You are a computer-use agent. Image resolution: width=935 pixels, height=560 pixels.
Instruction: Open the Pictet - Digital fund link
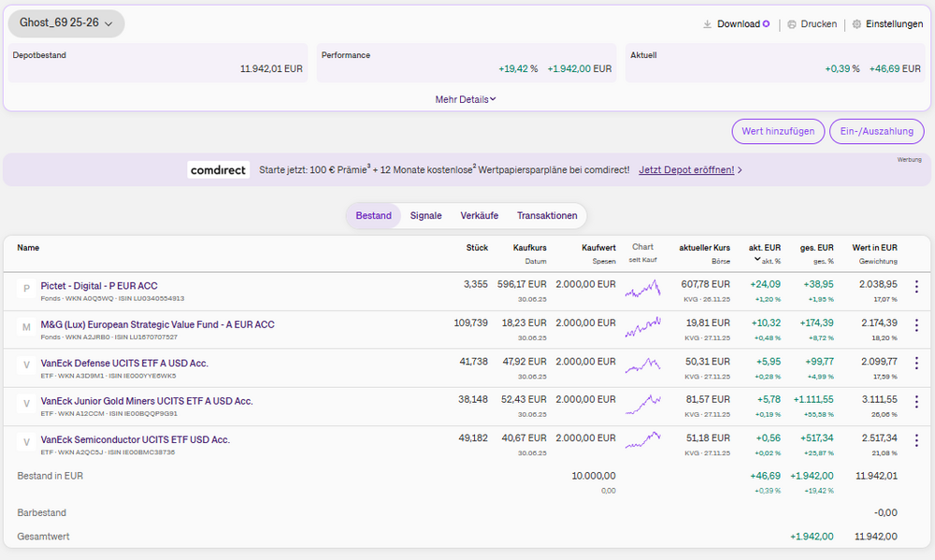99,285
